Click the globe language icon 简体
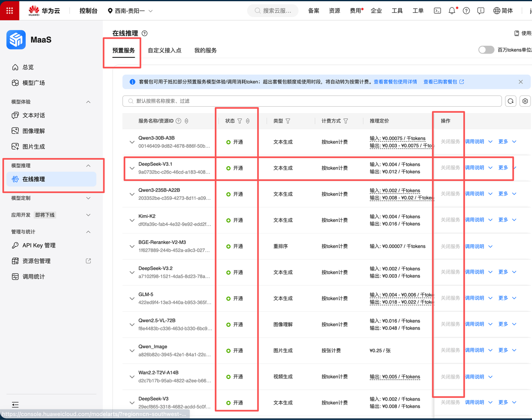The height and width of the screenshot is (420, 532). point(497,11)
